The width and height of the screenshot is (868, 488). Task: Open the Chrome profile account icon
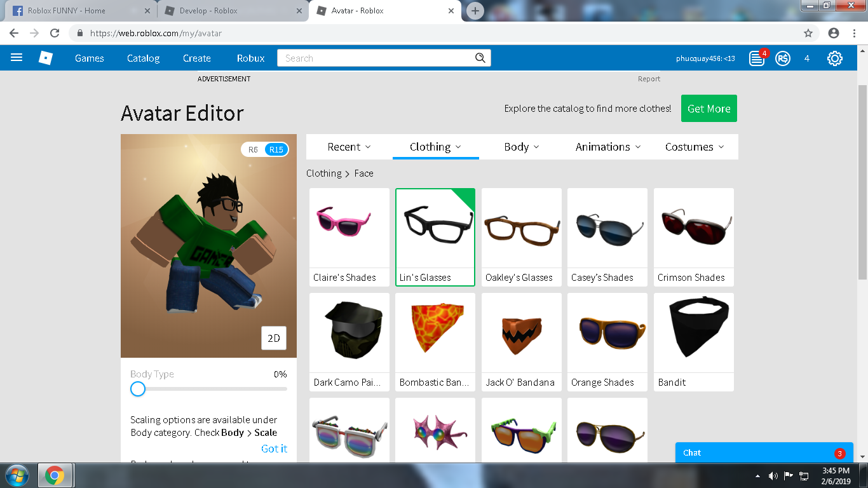point(834,33)
